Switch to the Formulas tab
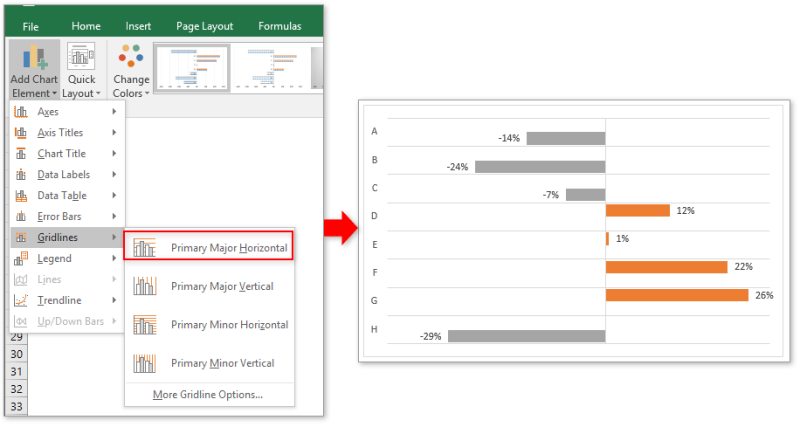This screenshot has height=427, width=800. tap(280, 26)
